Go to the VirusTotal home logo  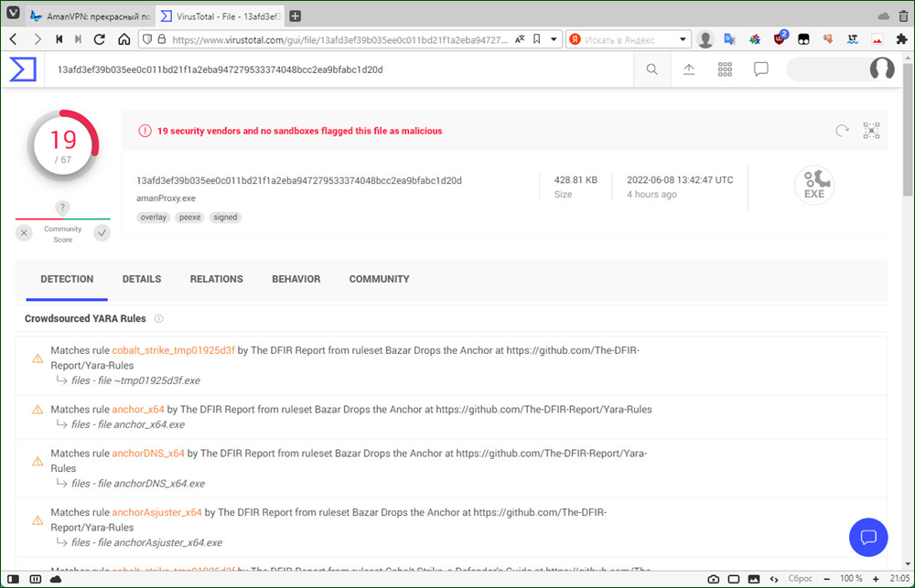pos(23,69)
